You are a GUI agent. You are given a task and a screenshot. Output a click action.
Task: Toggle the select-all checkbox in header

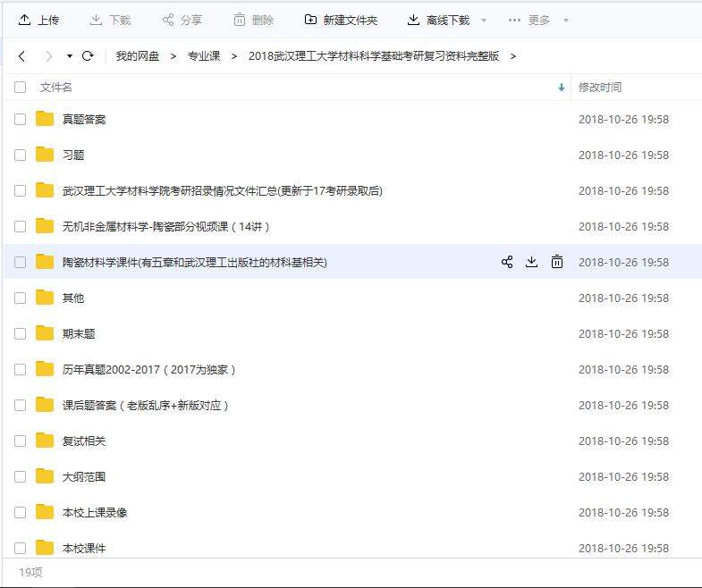pos(21,88)
